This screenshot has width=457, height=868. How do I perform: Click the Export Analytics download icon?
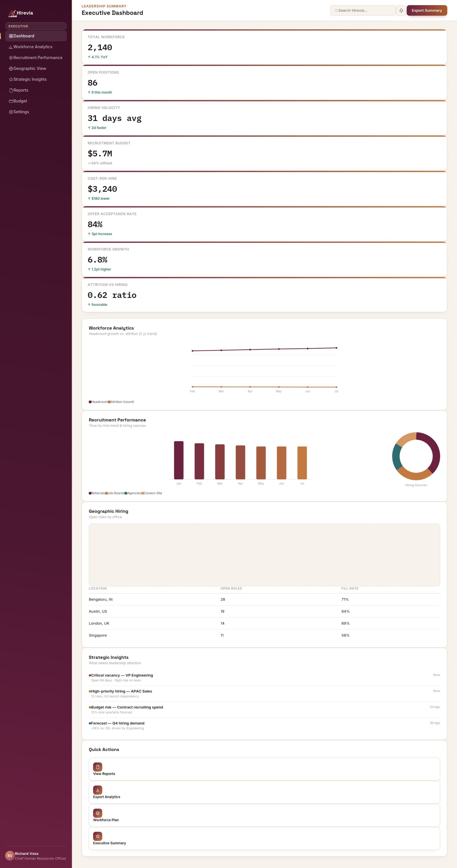97,790
